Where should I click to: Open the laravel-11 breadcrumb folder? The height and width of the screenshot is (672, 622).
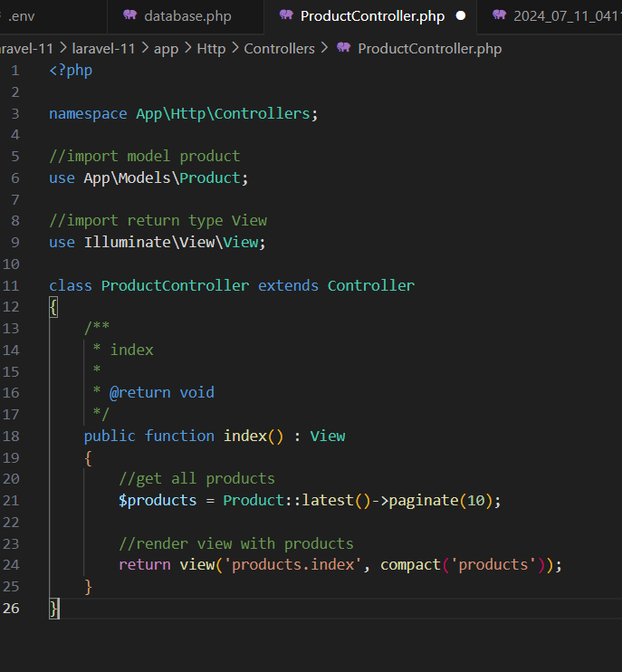pos(103,49)
